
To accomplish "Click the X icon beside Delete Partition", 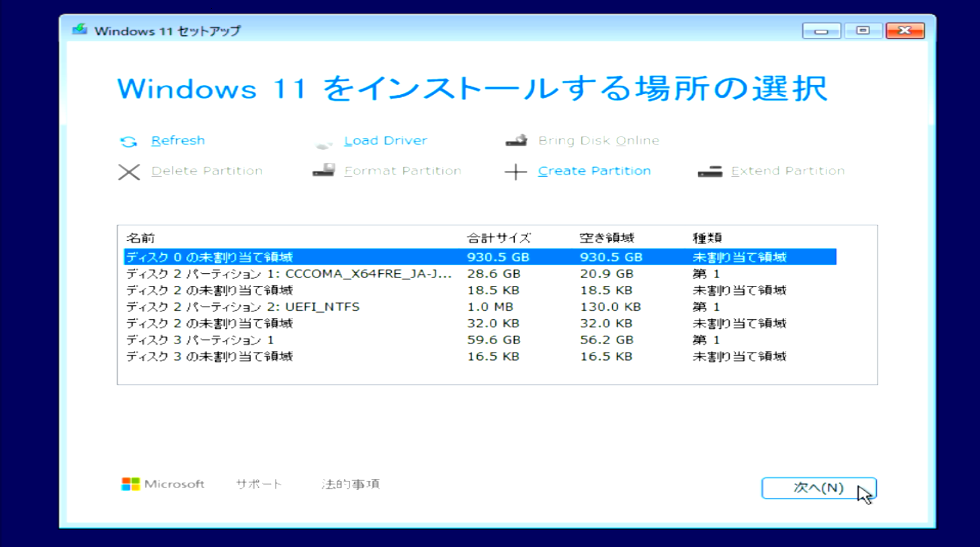I will pyautogui.click(x=129, y=172).
